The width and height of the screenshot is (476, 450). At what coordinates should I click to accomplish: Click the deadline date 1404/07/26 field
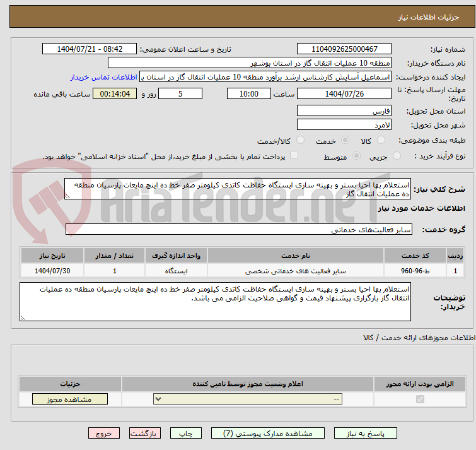pos(344,93)
